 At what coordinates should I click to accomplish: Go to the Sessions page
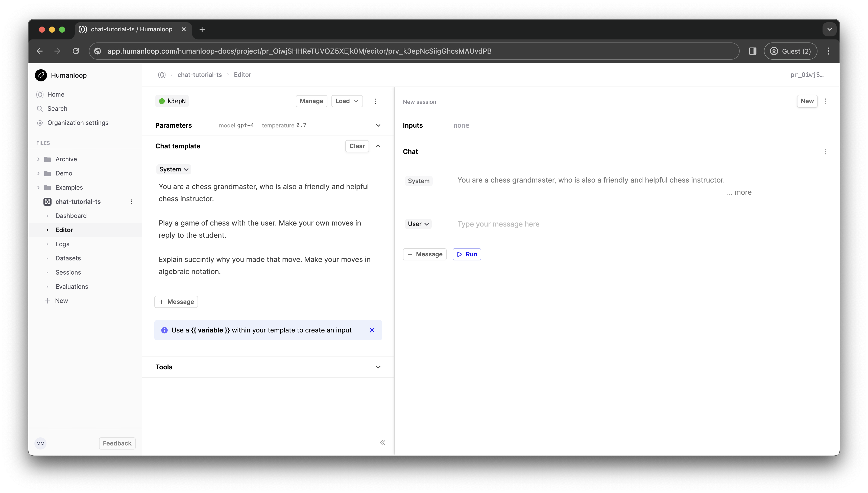(x=68, y=273)
